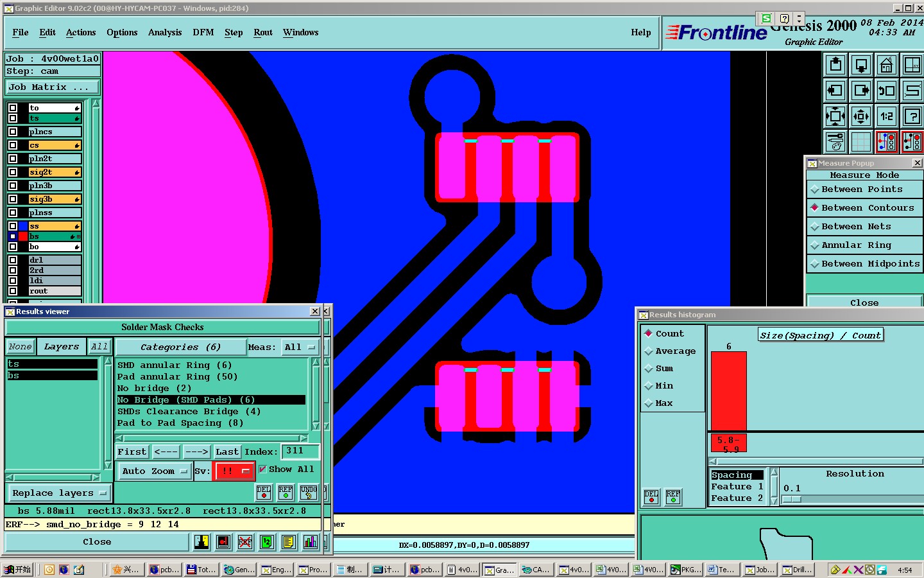Select Annular Ring measure mode

click(x=864, y=245)
